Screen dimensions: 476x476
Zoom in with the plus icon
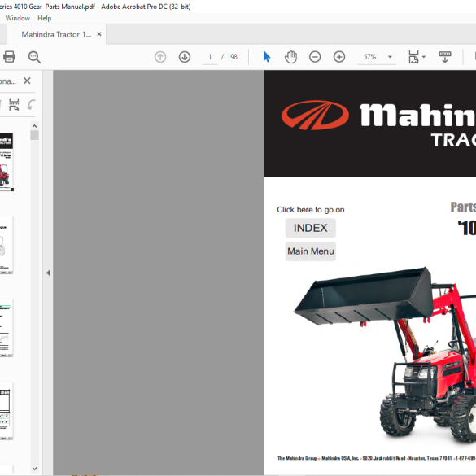(x=339, y=57)
